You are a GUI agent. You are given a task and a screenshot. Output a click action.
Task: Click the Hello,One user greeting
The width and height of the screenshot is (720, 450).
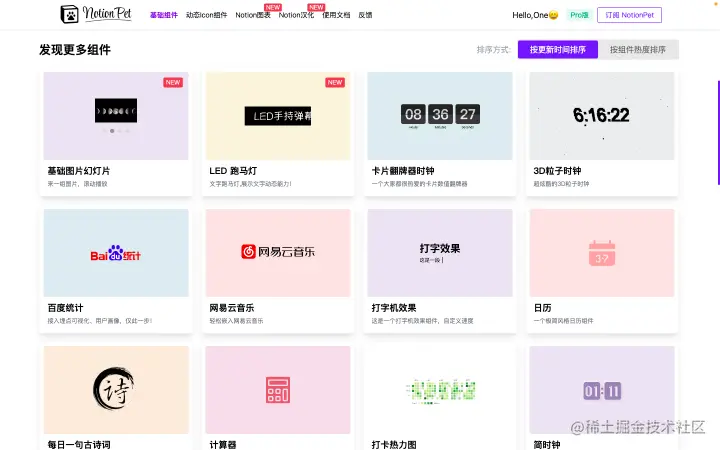click(x=535, y=15)
